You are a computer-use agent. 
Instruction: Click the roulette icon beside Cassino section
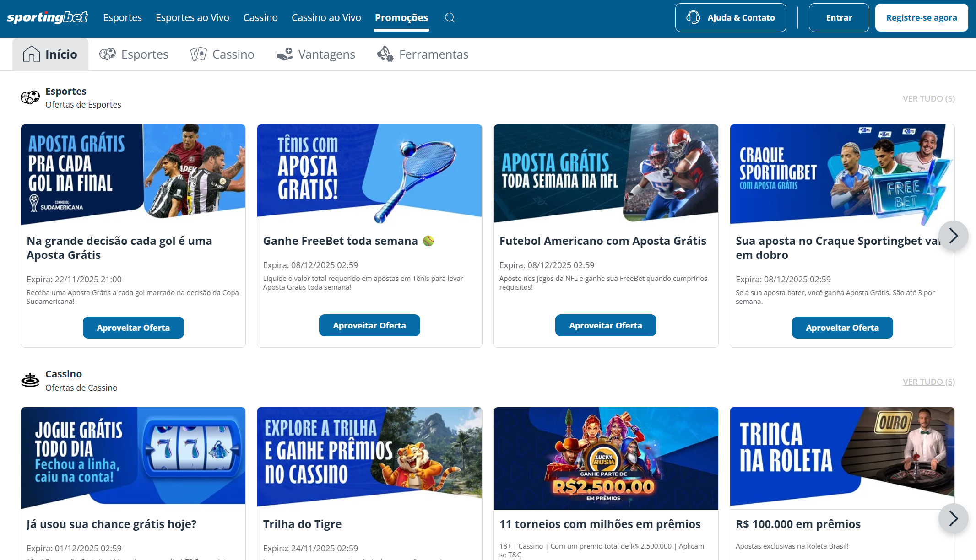(30, 380)
